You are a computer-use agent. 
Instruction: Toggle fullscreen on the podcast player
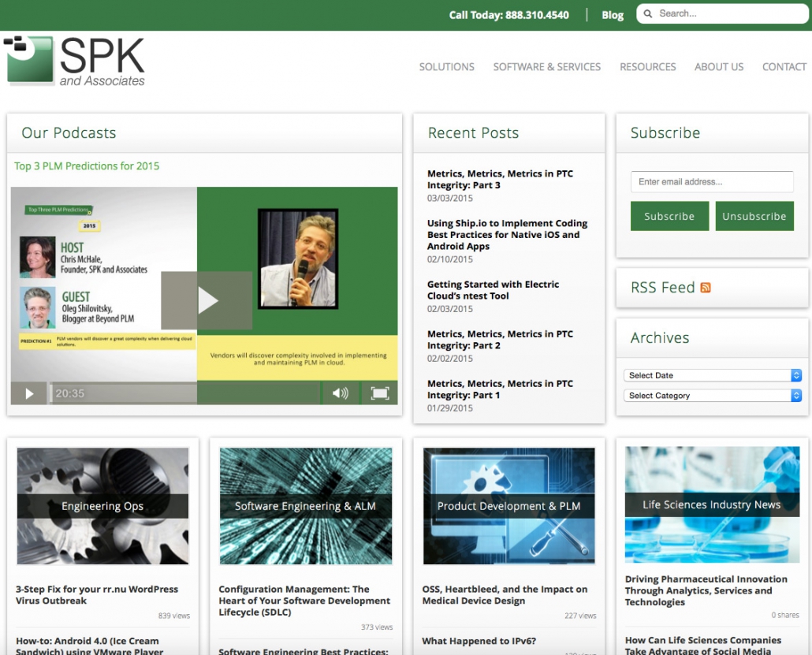point(380,393)
